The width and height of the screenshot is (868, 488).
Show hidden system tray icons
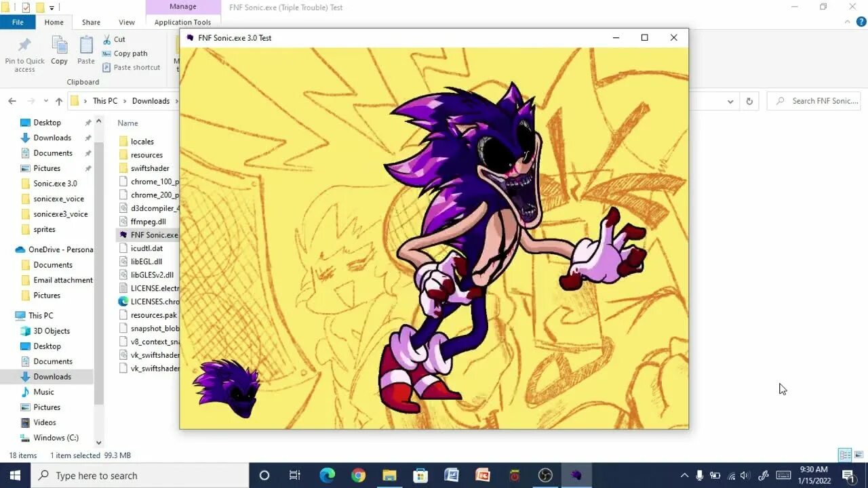click(684, 475)
